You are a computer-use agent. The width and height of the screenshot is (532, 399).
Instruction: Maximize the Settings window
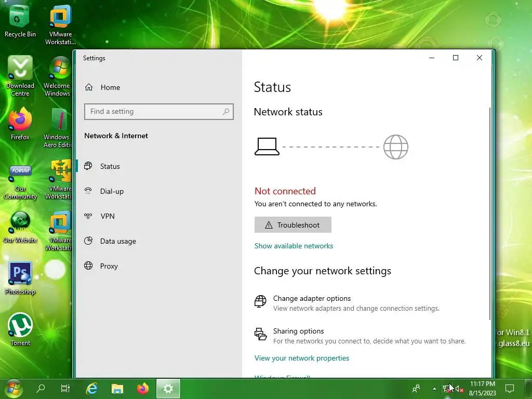click(x=456, y=58)
